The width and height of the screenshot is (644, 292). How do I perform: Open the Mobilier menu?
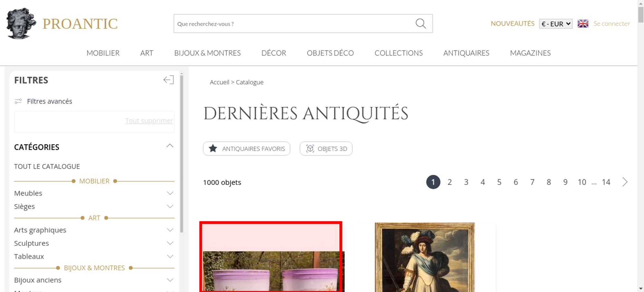(103, 53)
